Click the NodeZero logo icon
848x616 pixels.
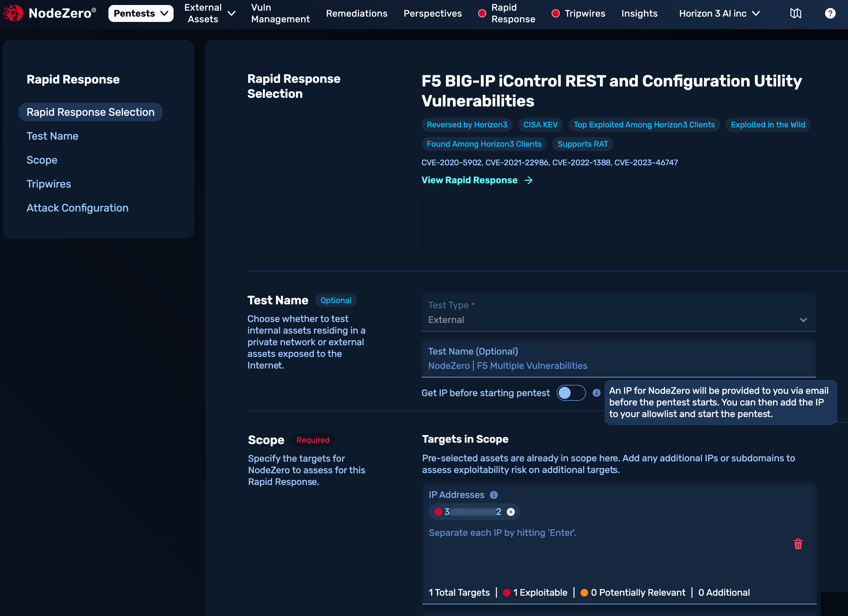click(13, 13)
